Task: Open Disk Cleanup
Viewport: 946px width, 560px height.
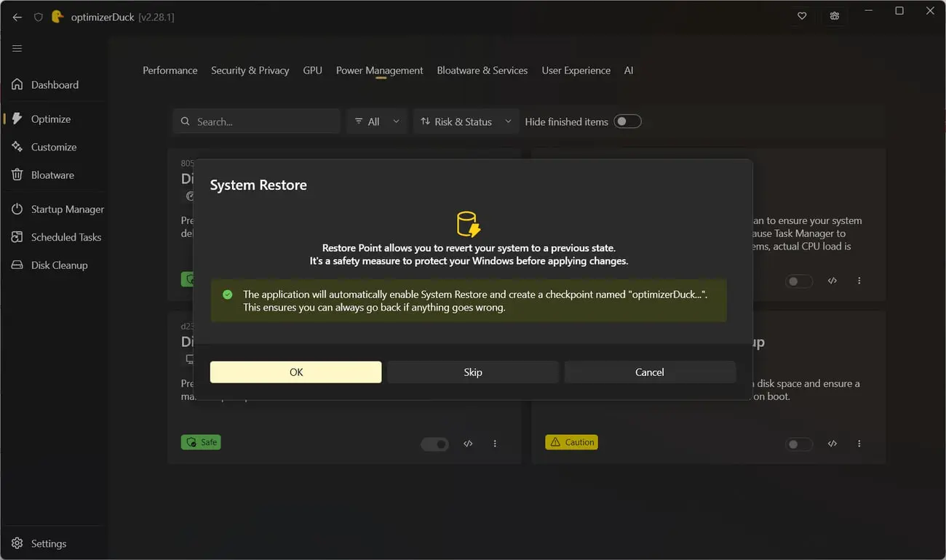Action: pyautogui.click(x=55, y=265)
